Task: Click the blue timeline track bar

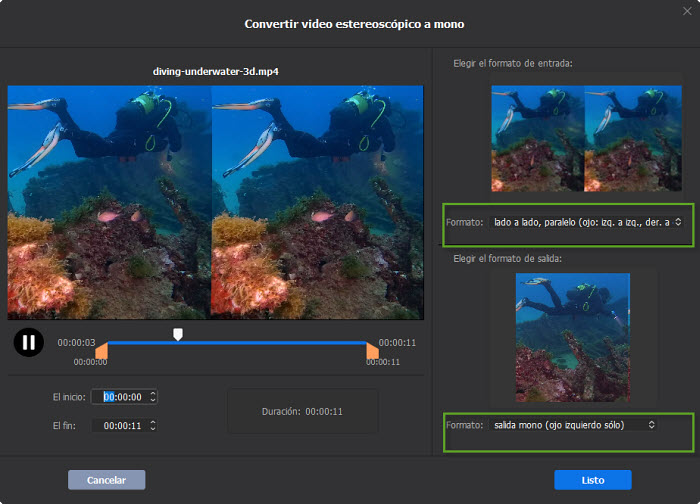Action: [270, 343]
